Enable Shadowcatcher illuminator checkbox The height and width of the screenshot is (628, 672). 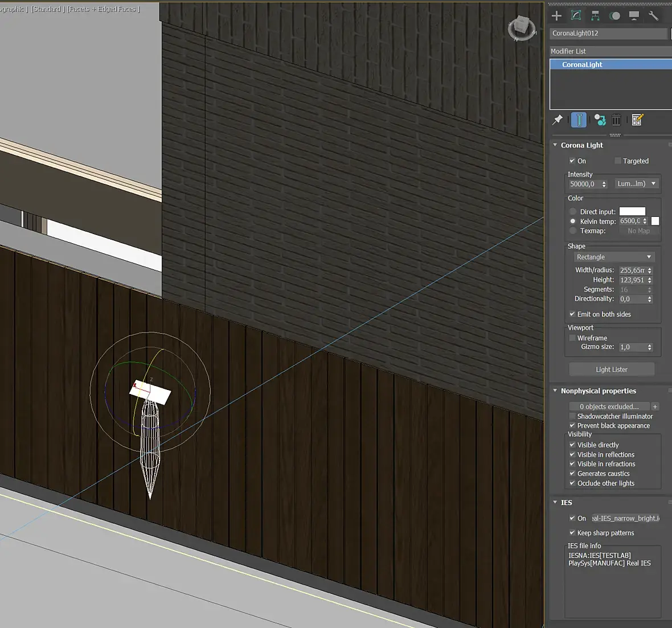coord(572,416)
